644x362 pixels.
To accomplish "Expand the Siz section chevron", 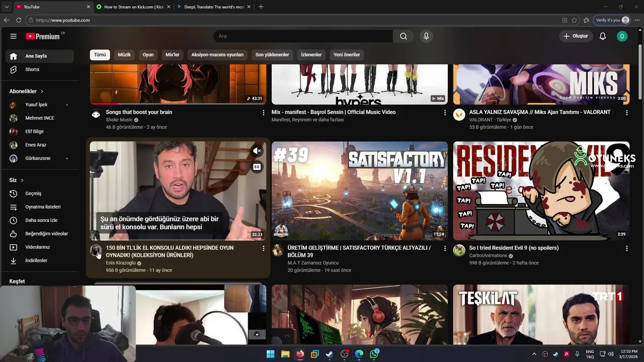I will pos(17,180).
